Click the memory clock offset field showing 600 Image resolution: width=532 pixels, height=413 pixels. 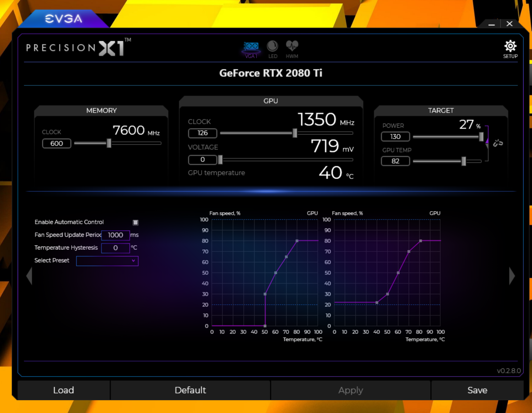point(56,143)
